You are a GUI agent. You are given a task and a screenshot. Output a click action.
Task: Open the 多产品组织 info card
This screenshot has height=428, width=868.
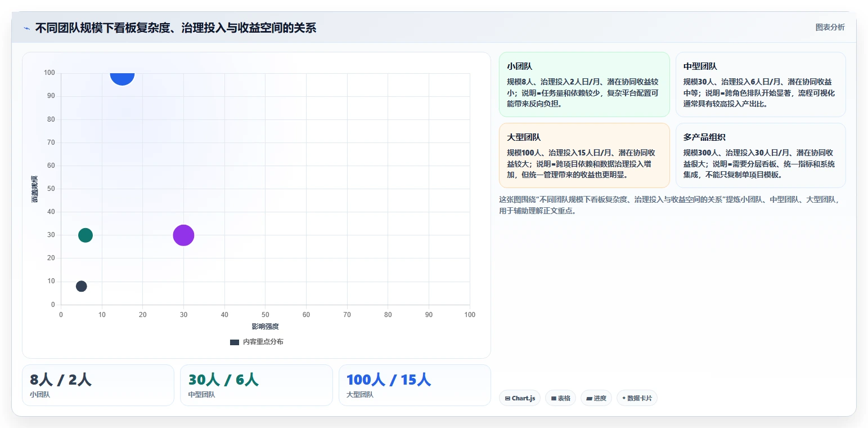pyautogui.click(x=761, y=155)
